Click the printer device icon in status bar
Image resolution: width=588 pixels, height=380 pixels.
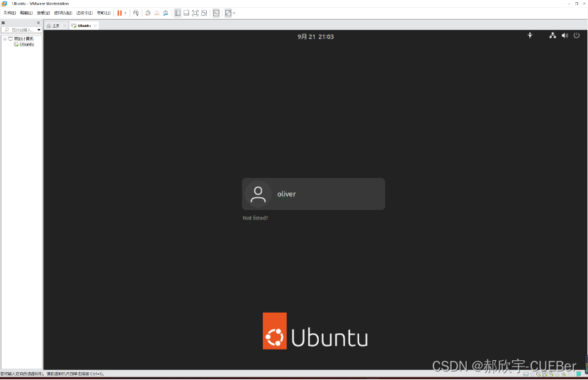click(557, 374)
